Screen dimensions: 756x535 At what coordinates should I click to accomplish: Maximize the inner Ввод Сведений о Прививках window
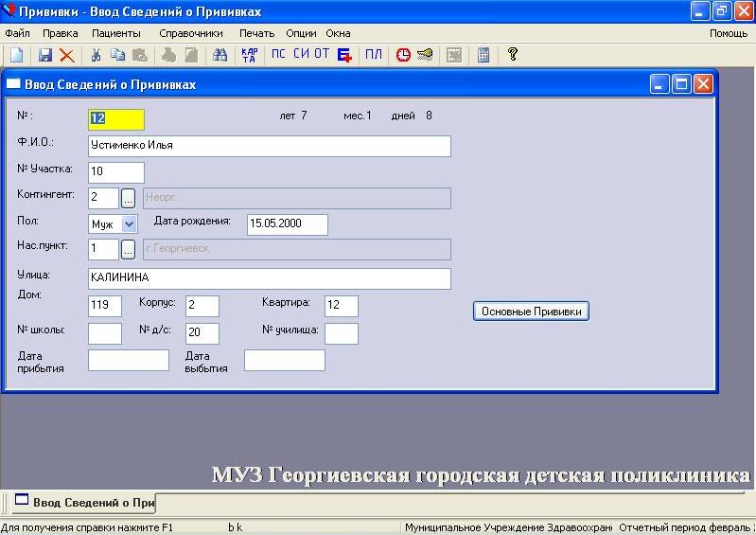[681, 84]
